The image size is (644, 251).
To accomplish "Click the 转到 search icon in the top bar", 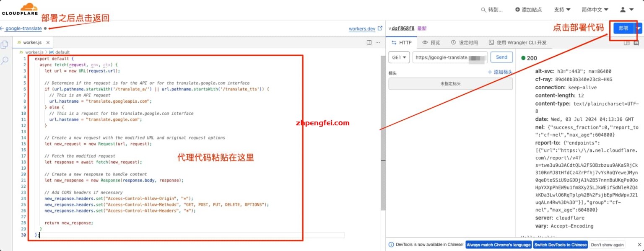I will (483, 9).
